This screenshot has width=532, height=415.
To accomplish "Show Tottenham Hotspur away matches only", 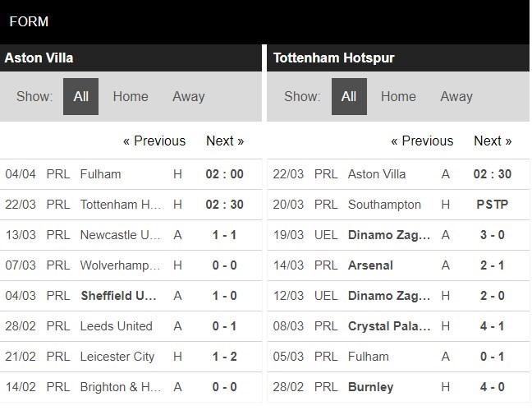I will point(456,96).
